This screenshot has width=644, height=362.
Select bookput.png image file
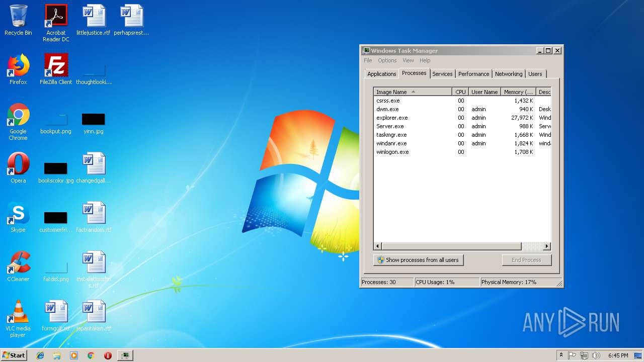(56, 119)
